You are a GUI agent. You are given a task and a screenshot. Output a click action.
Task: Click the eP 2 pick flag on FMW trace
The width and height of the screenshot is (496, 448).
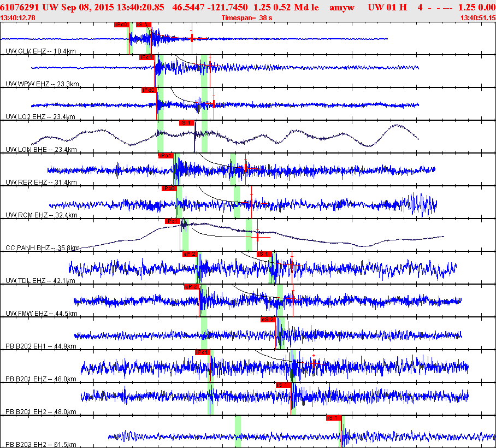pos(192,287)
